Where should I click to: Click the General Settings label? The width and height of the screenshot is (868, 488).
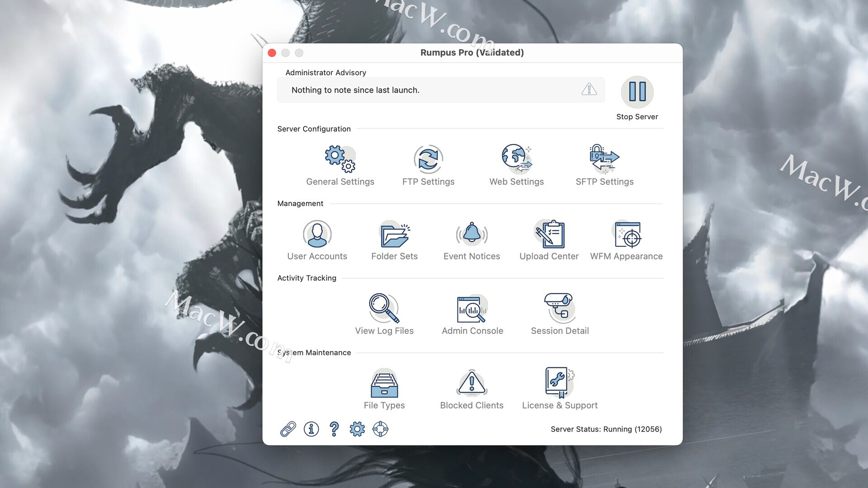(340, 182)
